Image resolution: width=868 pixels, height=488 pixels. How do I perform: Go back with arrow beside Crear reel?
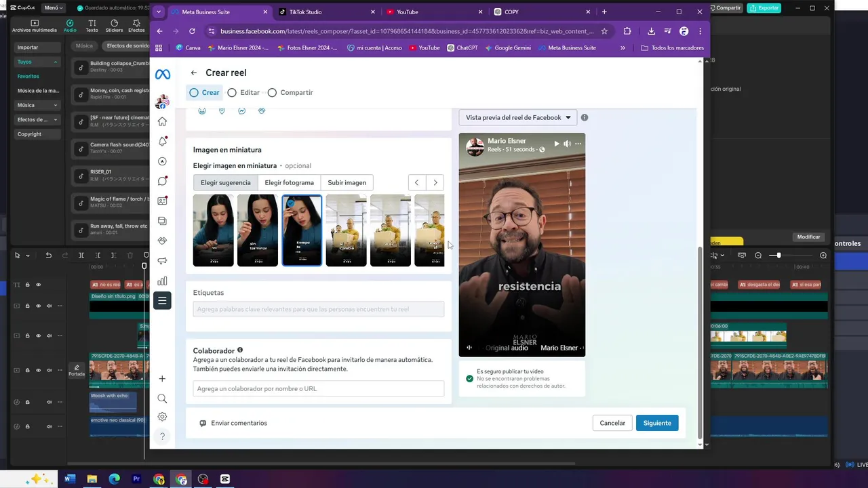[x=194, y=73]
